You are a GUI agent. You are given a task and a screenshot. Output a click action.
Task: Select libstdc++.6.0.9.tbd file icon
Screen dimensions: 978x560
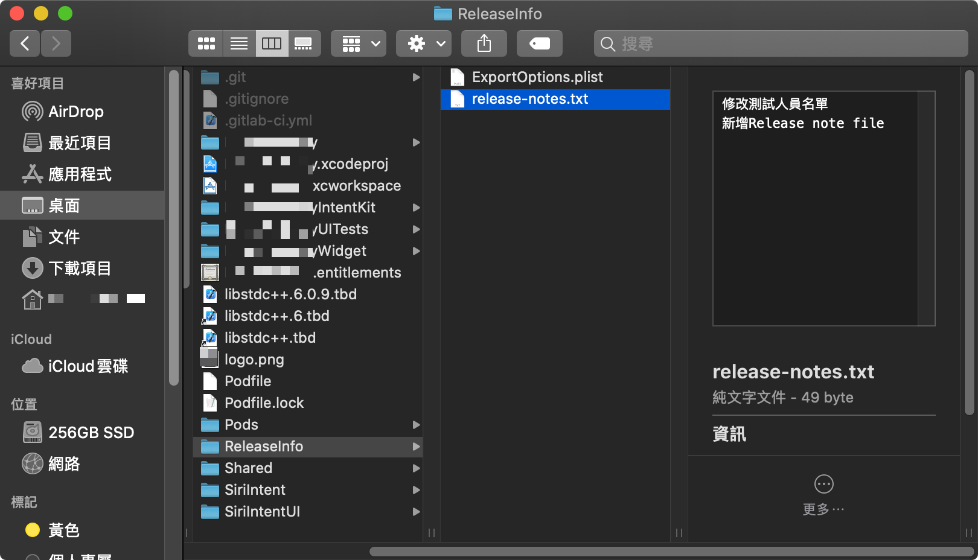[x=210, y=294]
